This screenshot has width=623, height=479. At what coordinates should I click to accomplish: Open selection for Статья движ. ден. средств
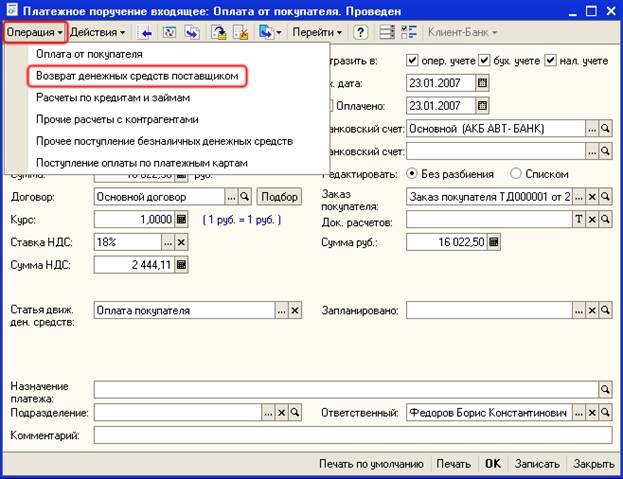tap(281, 310)
